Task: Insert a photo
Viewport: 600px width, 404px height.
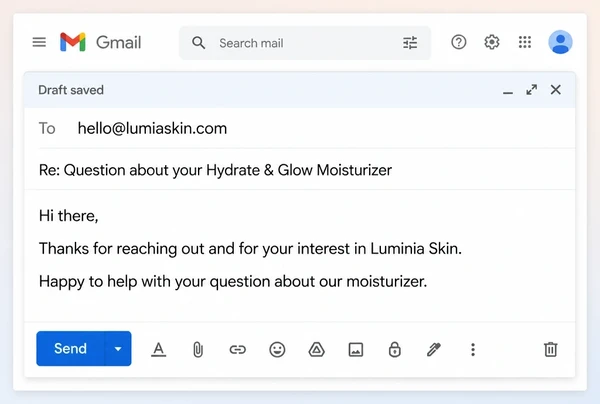Action: click(356, 350)
